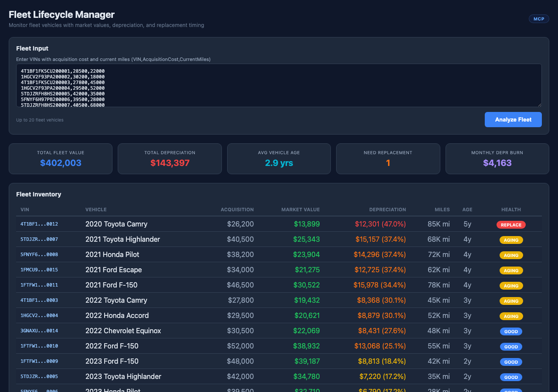The height and width of the screenshot is (392, 558).
Task: Click the AGING badge for 2022 Honda Accord
Action: point(511,316)
